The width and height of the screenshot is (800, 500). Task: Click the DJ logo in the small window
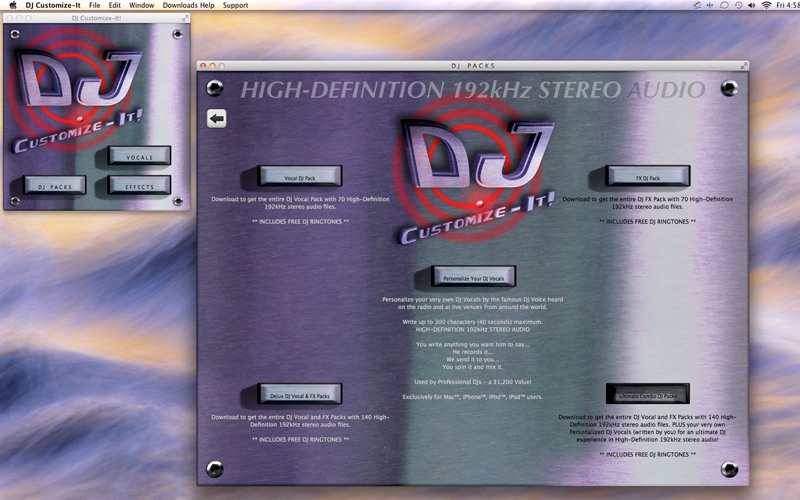click(77, 89)
